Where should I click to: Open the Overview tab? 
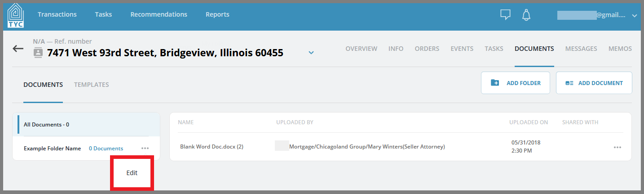point(361,49)
